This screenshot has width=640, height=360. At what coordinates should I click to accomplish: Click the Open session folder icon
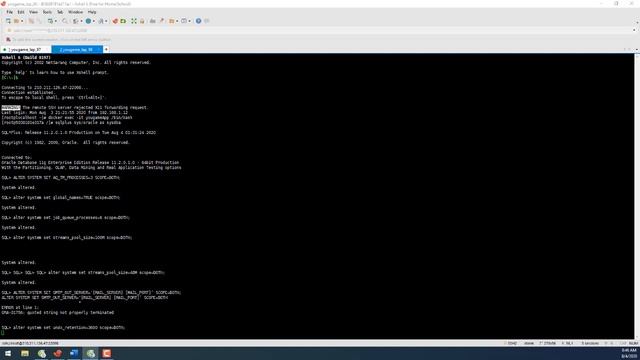point(17,21)
